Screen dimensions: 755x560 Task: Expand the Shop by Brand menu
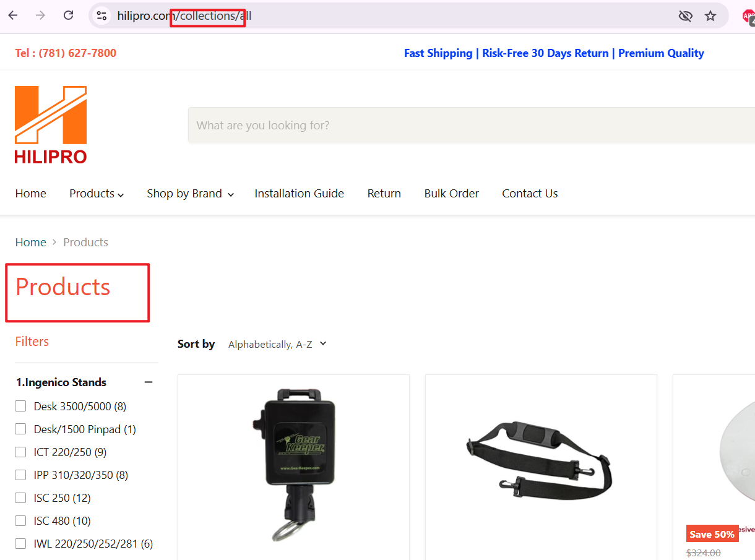[x=190, y=194]
